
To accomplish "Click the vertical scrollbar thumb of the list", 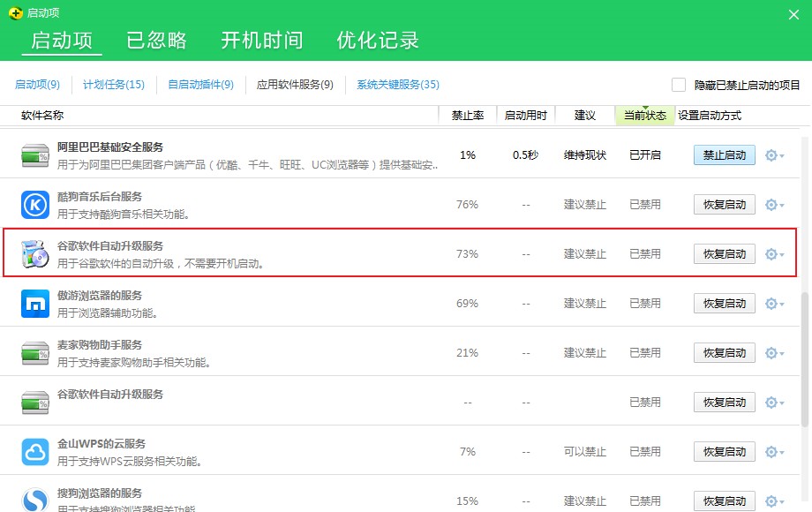I will click(x=806, y=360).
